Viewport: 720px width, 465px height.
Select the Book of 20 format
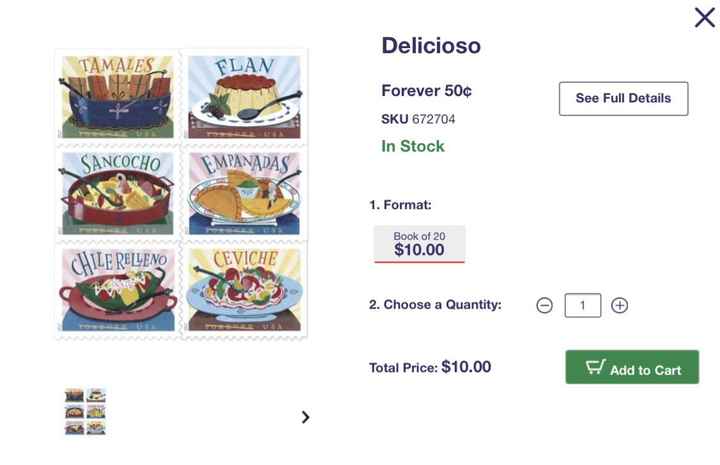[420, 244]
